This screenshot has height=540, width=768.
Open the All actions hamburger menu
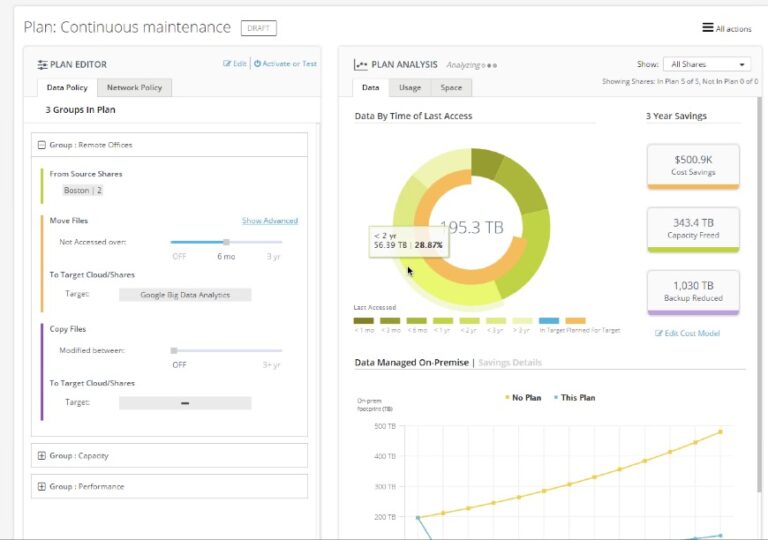click(708, 28)
